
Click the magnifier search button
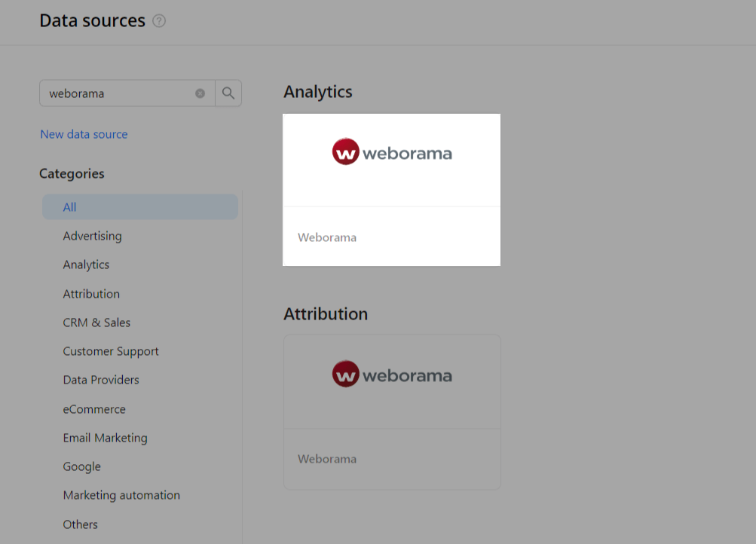tap(228, 93)
